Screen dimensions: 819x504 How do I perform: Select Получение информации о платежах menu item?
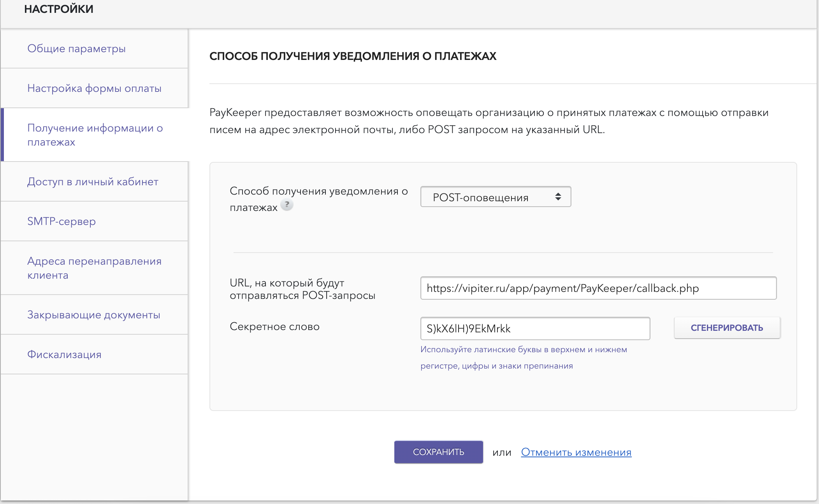point(95,135)
